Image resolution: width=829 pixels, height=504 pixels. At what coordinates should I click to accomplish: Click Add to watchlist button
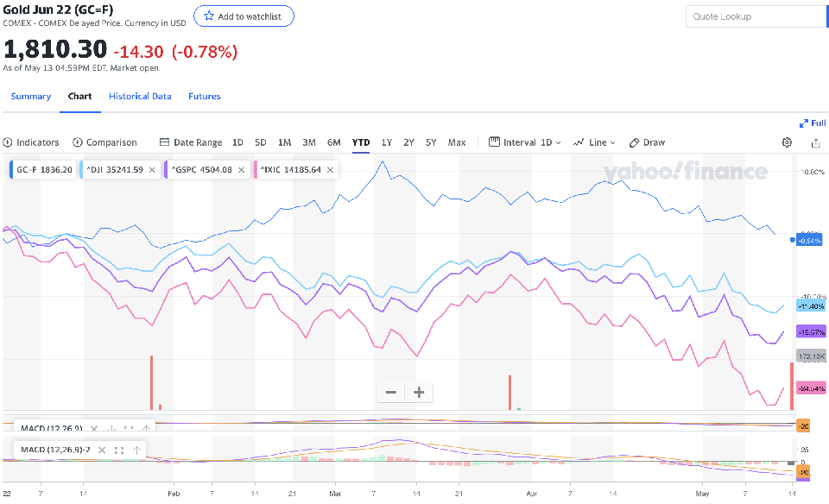(x=244, y=16)
